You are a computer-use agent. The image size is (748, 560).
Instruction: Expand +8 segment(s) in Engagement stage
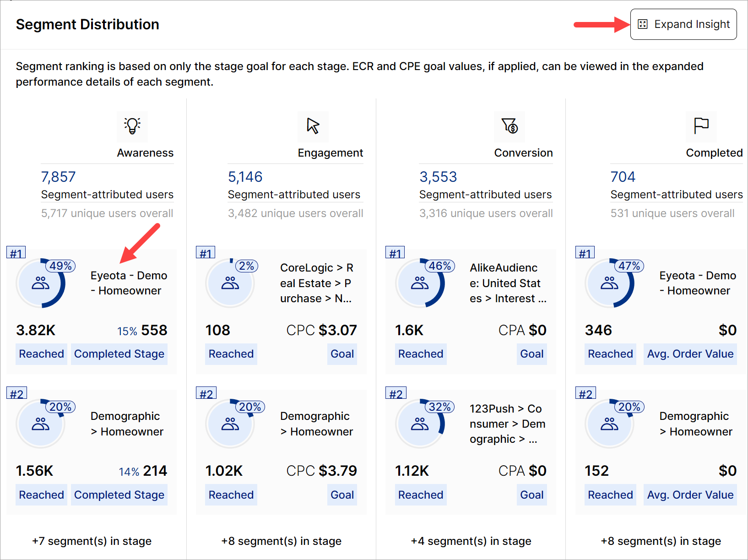pos(281,541)
